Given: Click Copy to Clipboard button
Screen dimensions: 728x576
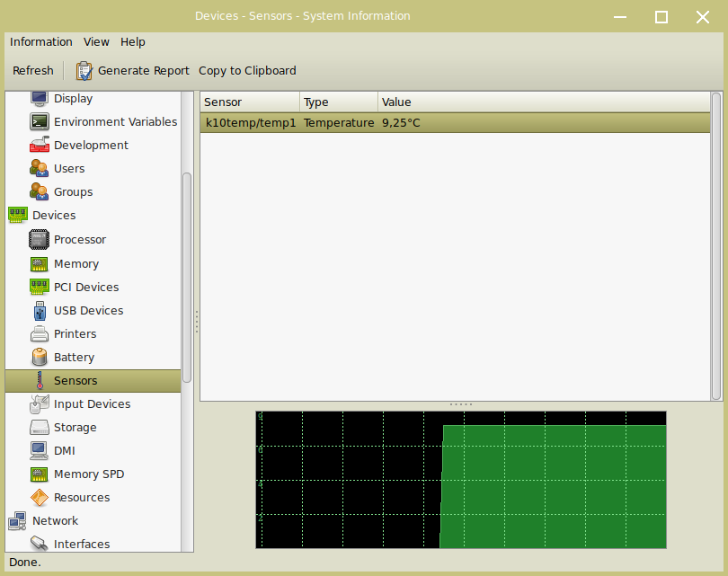Looking at the screenshot, I should (247, 71).
